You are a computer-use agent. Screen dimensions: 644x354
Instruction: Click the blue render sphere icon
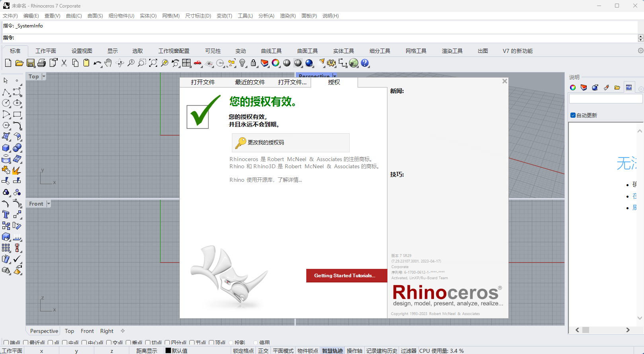309,63
